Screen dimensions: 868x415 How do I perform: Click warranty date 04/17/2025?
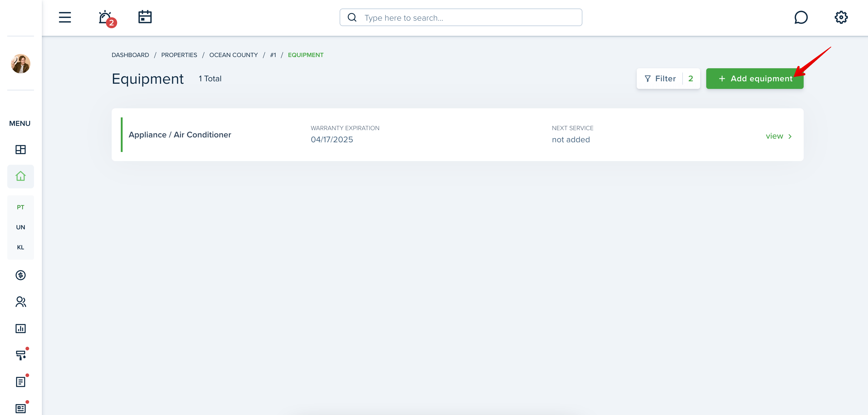331,140
